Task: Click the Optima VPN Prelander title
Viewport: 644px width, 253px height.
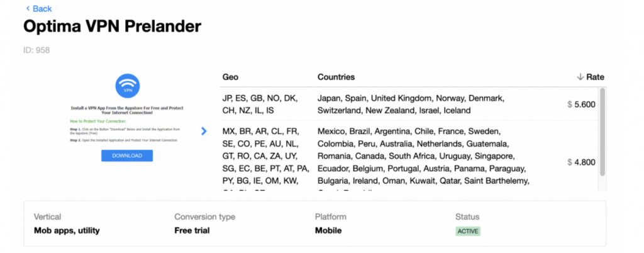Action: (x=112, y=26)
